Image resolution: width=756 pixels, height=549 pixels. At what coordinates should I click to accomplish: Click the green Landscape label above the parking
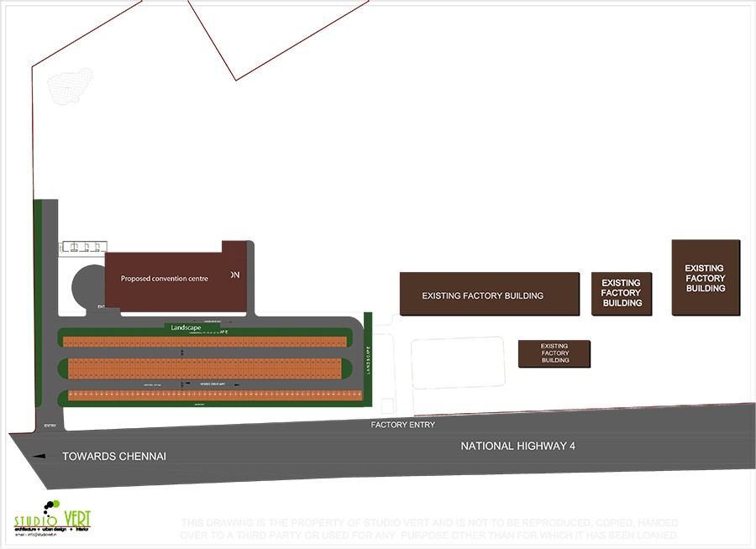[192, 327]
